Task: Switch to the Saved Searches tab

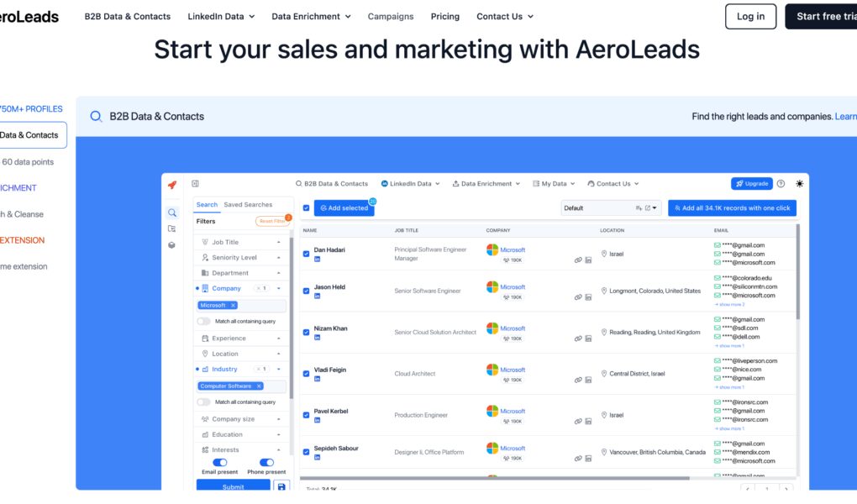Action: [x=248, y=205]
